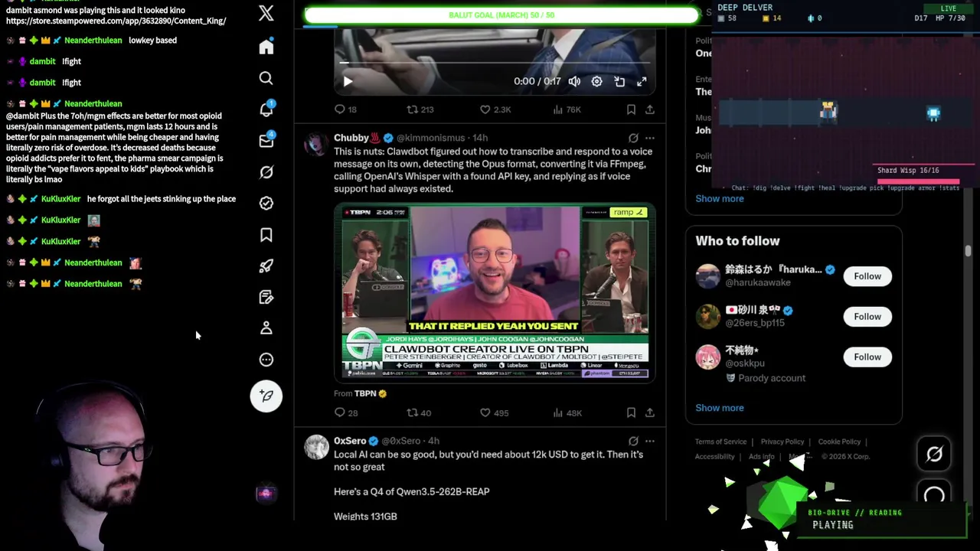Open the Bookmarks sidebar icon
The width and height of the screenshot is (980, 551).
point(266,235)
